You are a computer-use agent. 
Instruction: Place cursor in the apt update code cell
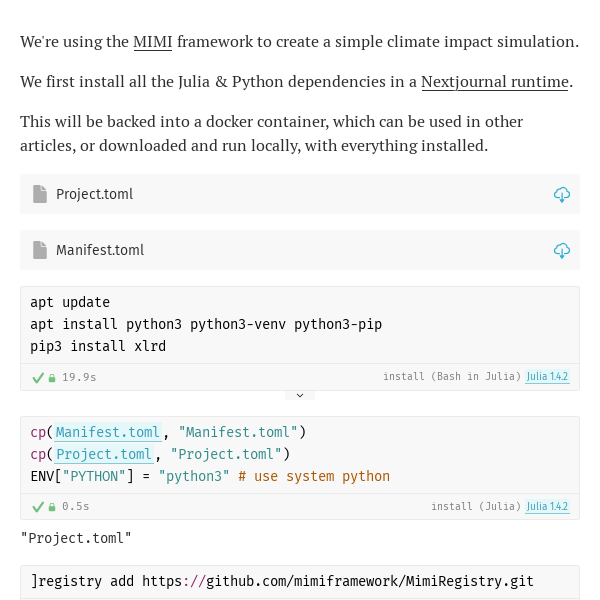pyautogui.click(x=300, y=324)
